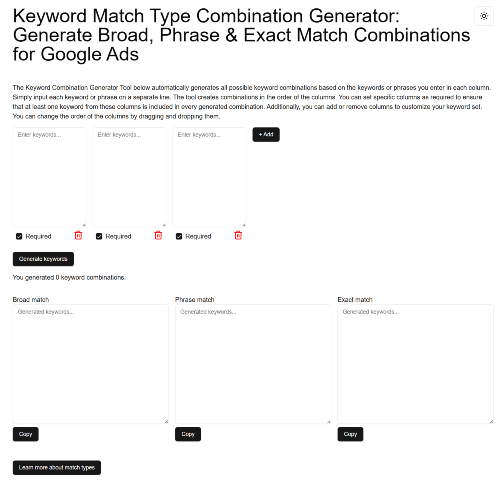Focus the second Enter keywords textarea
500x500 pixels.
pyautogui.click(x=129, y=177)
